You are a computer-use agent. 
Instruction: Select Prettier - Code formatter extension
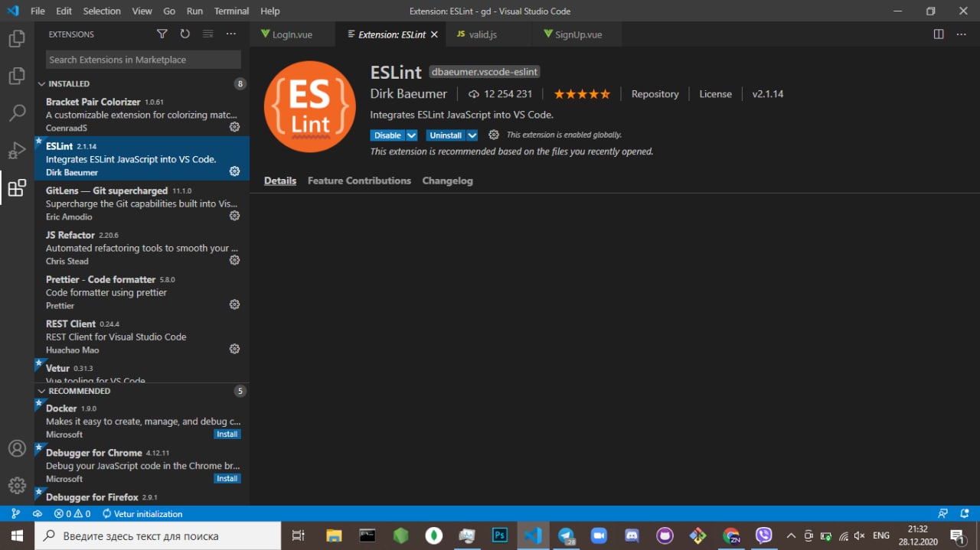tap(142, 291)
